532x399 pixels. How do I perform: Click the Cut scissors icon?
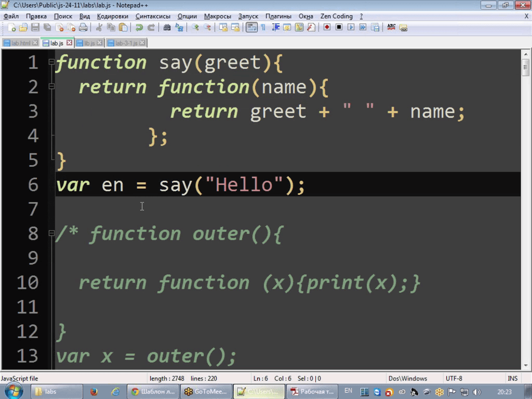pyautogui.click(x=99, y=28)
